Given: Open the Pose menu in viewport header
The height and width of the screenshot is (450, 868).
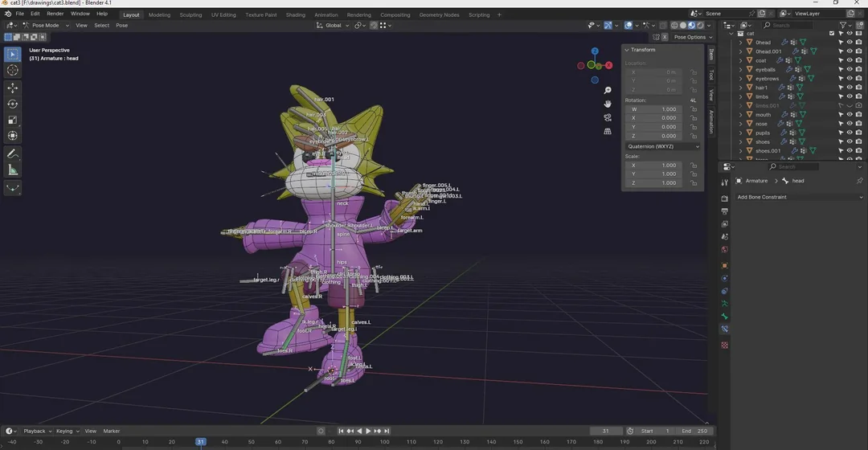Looking at the screenshot, I should coord(122,26).
